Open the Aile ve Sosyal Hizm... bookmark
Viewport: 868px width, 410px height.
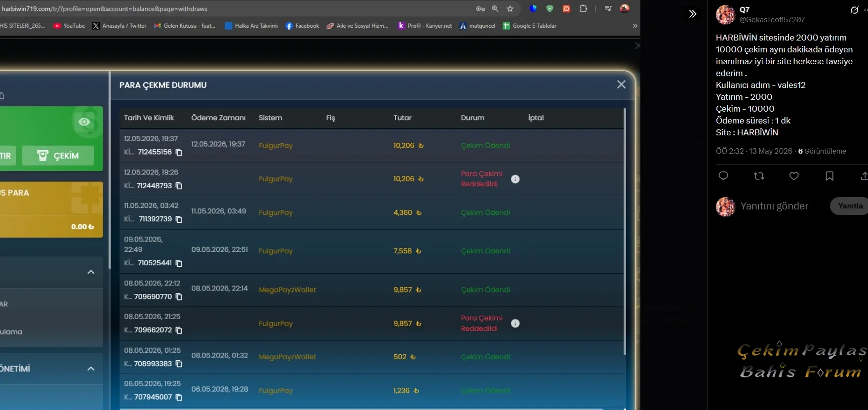(357, 26)
